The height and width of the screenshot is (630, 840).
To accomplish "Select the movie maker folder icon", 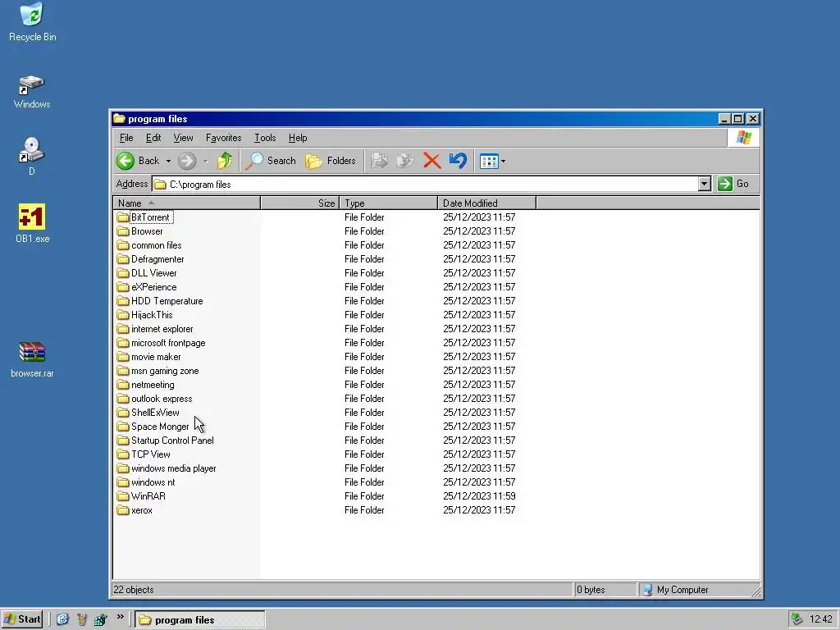I will [123, 356].
